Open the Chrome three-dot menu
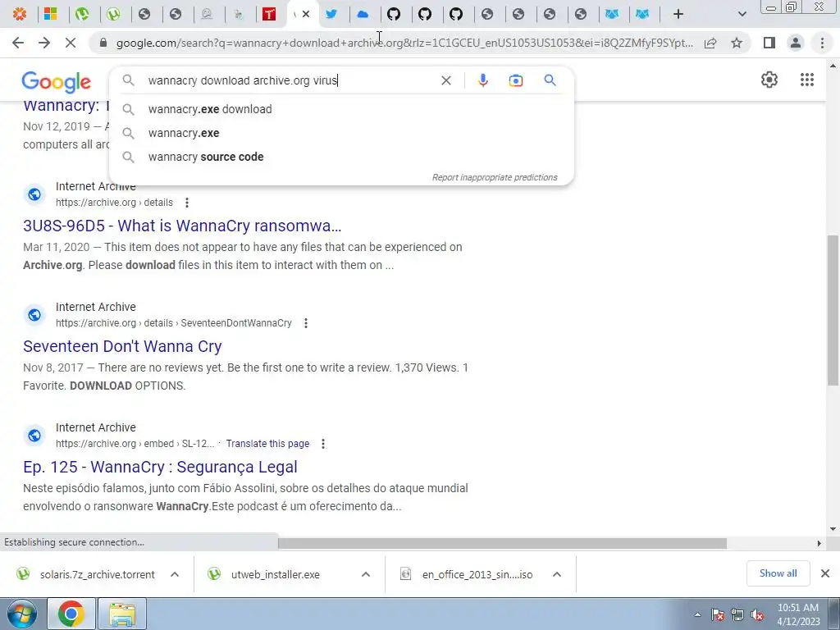Screen dimensions: 840x630 (822, 43)
